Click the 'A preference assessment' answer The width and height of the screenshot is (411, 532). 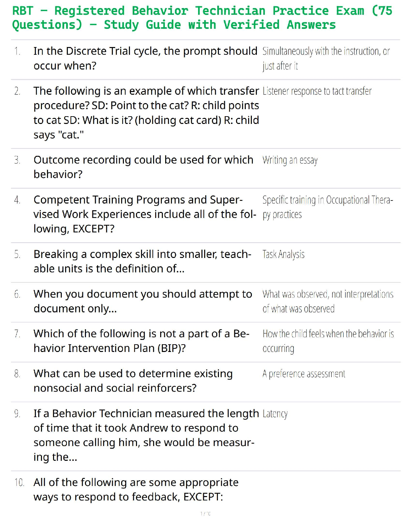[304, 374]
